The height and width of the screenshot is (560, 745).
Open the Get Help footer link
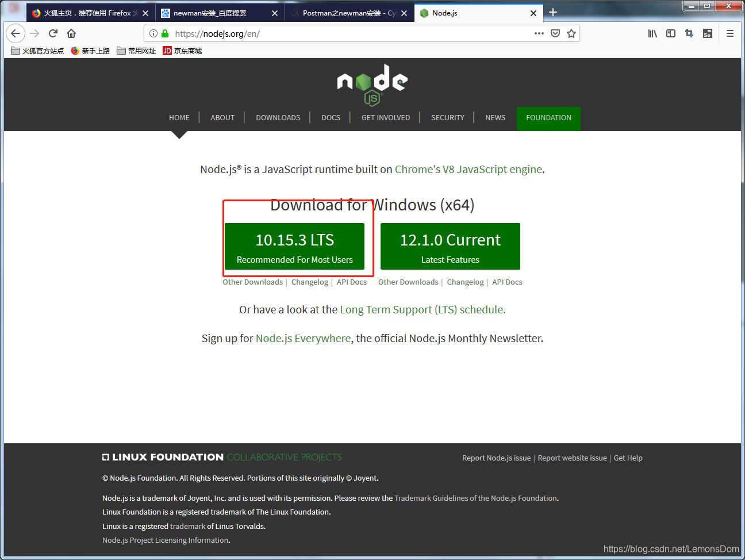[x=628, y=458]
